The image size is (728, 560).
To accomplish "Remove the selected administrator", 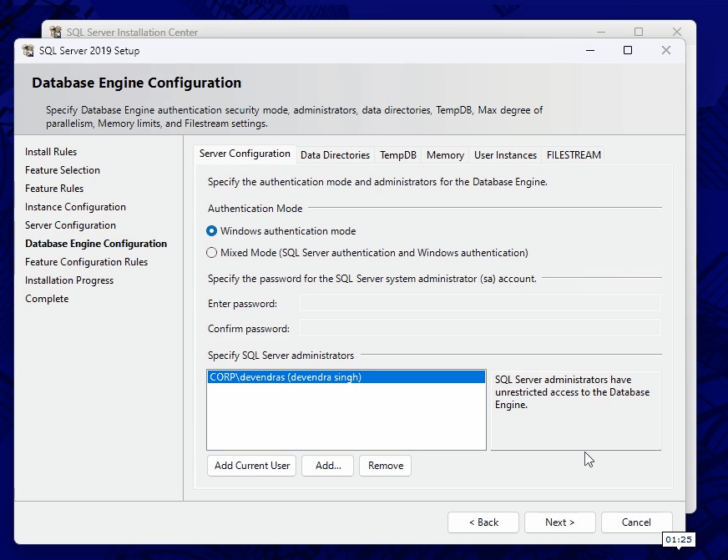I will coord(385,466).
